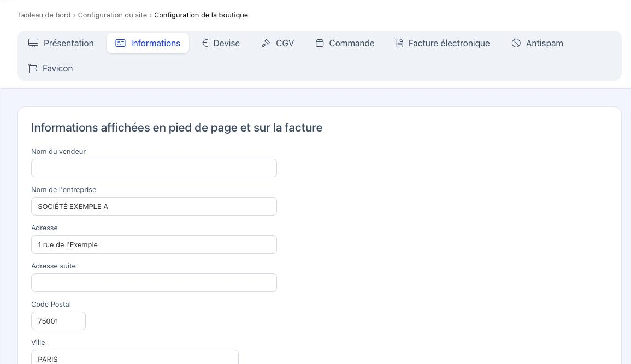The width and height of the screenshot is (631, 364).
Task: Go to the Commande tab
Action: (345, 44)
